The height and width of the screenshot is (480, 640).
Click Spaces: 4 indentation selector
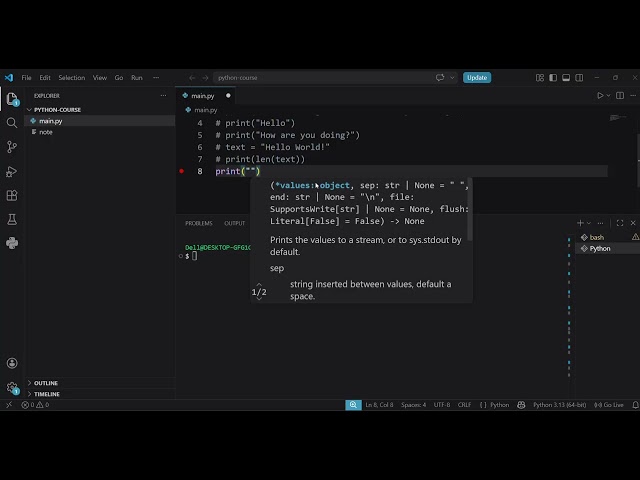[x=413, y=405]
